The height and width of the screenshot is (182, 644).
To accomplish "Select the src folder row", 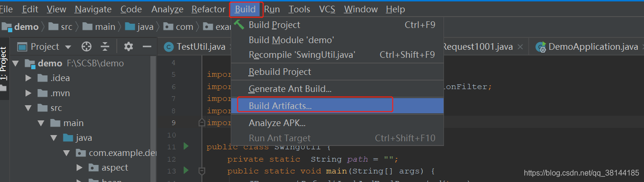I will click(83, 108).
